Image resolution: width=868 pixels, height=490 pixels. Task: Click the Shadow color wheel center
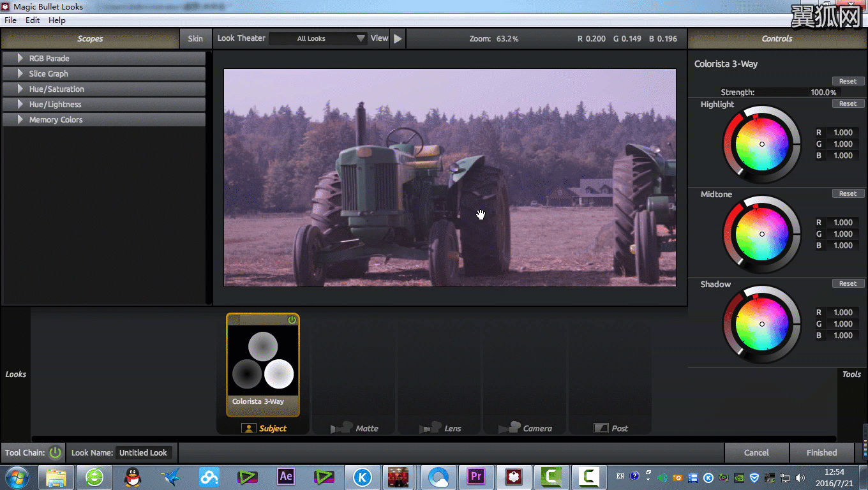(761, 324)
